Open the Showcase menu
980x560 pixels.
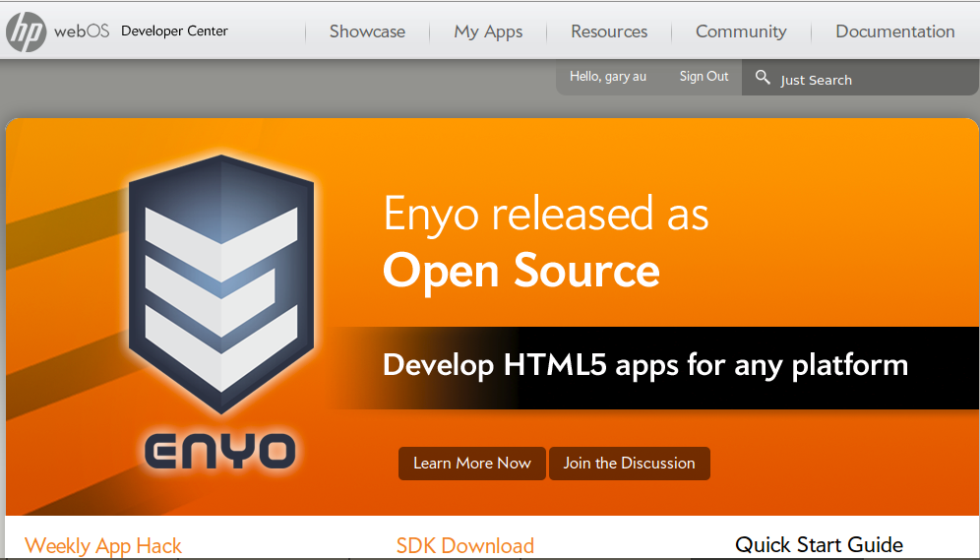(x=368, y=31)
